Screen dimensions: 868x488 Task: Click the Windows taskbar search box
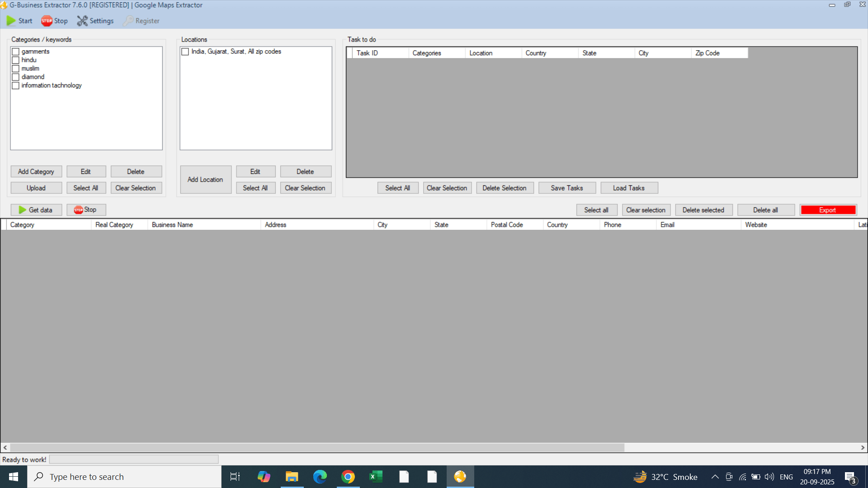pyautogui.click(x=124, y=477)
